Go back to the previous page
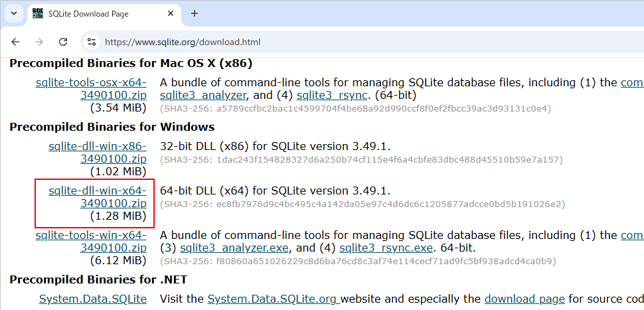 pyautogui.click(x=15, y=42)
